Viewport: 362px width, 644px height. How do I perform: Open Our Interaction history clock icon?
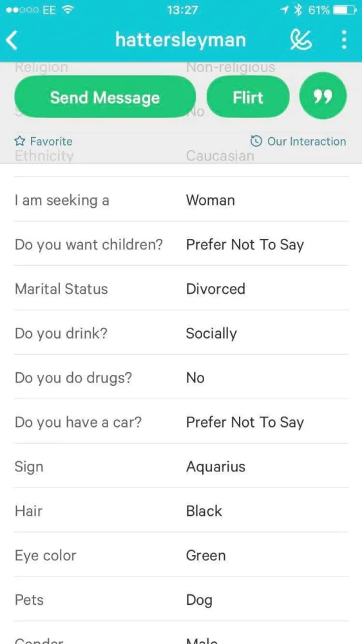point(256,141)
